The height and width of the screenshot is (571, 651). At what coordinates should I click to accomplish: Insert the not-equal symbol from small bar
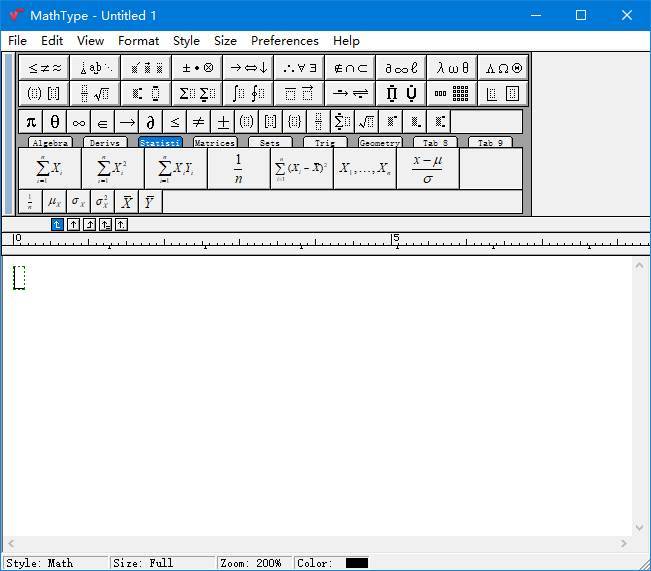point(198,122)
